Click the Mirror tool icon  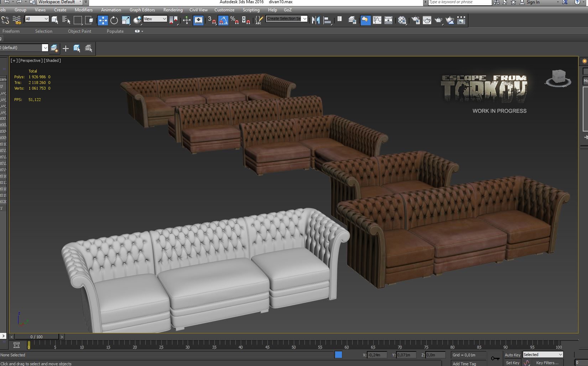click(x=316, y=20)
